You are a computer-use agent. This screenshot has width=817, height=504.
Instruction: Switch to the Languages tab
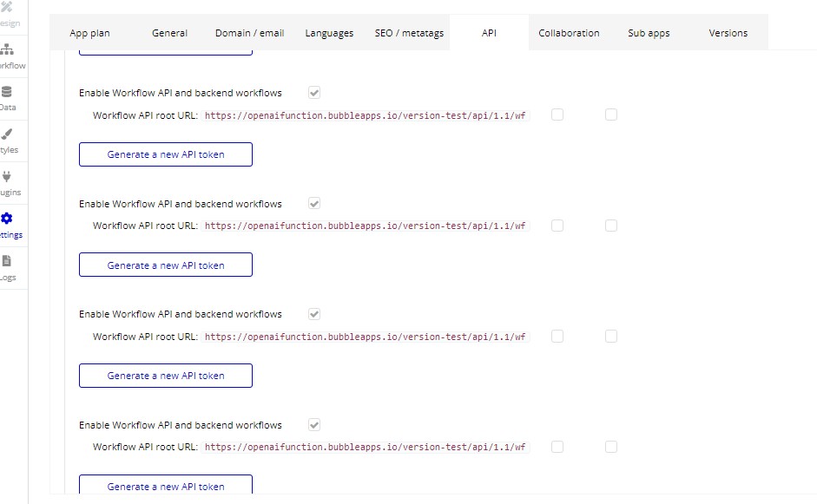pos(329,33)
